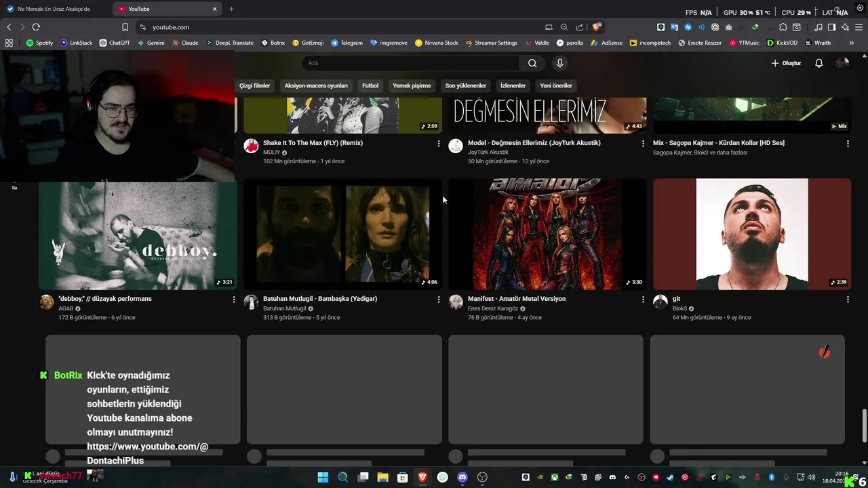Open the ChatGPT bookmark

[114, 43]
